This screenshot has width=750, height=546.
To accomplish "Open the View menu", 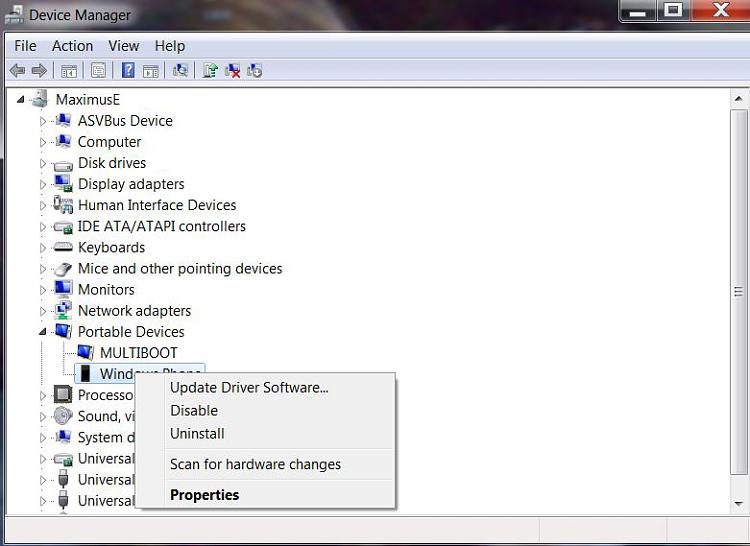I will click(123, 46).
